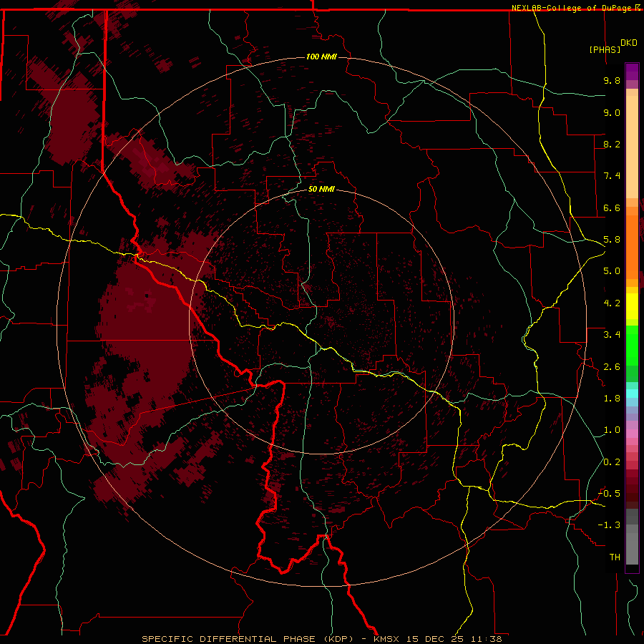This screenshot has height=644, width=644.
Task: Select the peach swatch beside the 8.2 label
Action: (x=632, y=147)
